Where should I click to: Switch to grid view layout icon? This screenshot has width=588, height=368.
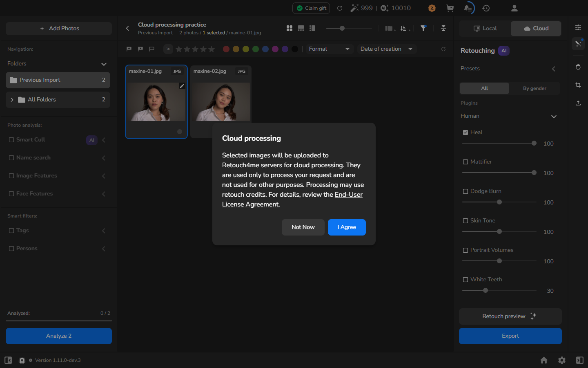290,28
